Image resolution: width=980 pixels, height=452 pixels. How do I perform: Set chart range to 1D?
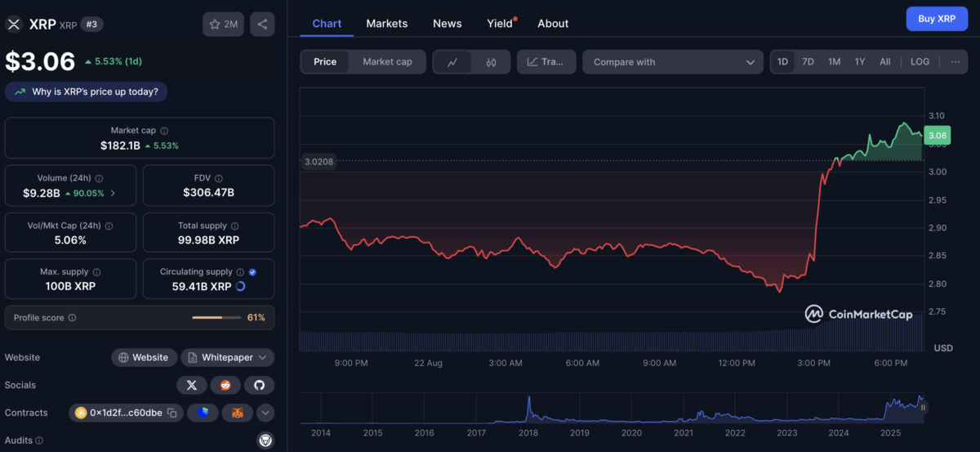[782, 62]
